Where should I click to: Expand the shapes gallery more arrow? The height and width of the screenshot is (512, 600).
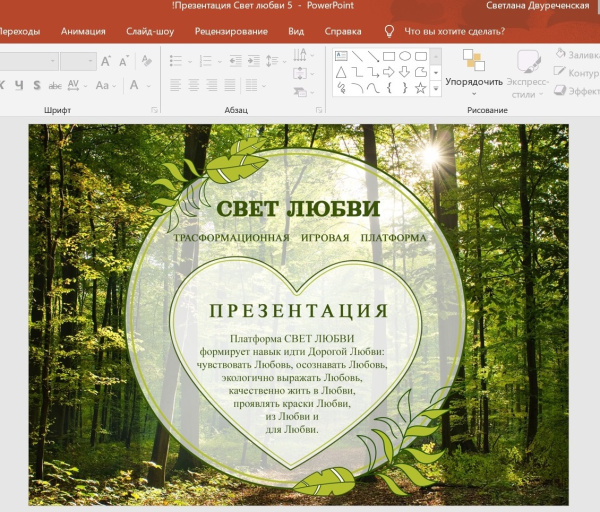click(x=435, y=89)
